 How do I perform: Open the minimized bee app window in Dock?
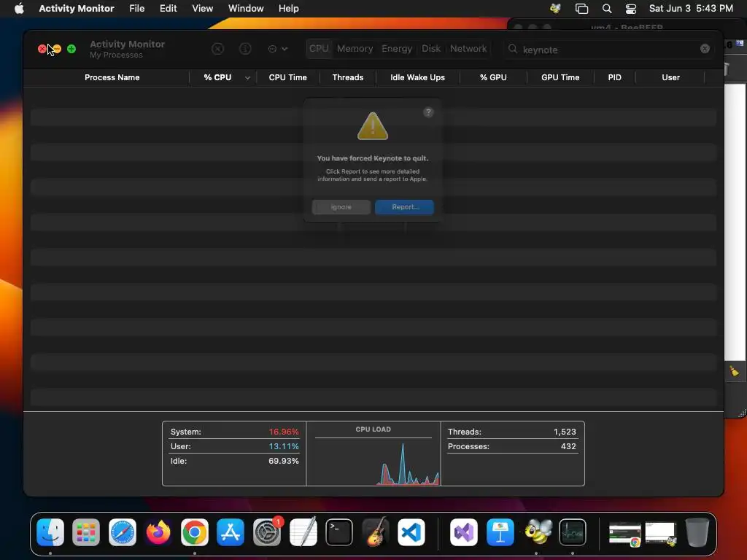pos(661,533)
